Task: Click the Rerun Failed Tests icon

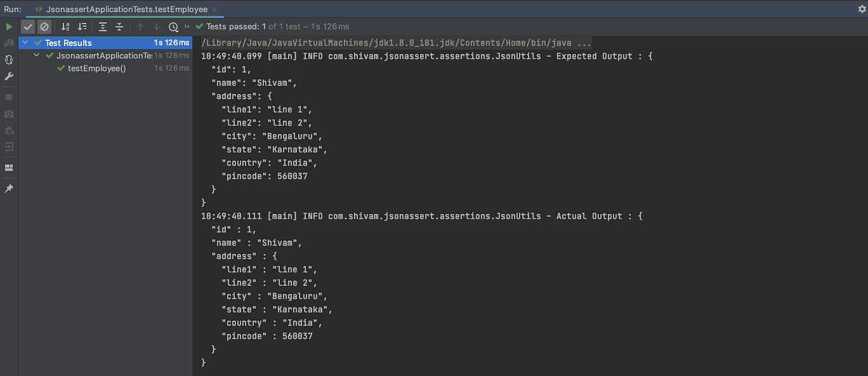Action: click(x=8, y=43)
